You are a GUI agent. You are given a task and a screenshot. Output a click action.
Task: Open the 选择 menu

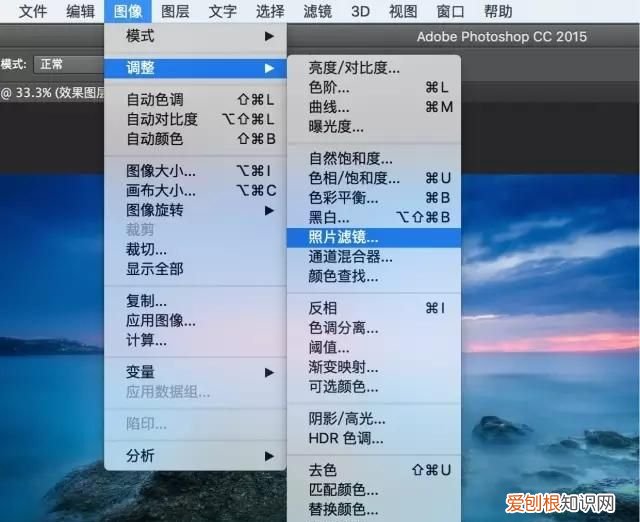coord(270,11)
